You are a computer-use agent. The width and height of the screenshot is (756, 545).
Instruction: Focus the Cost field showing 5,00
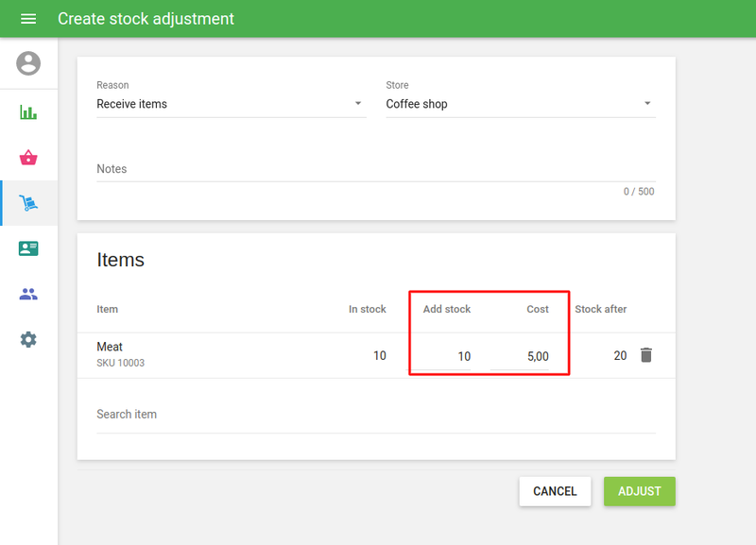pos(522,356)
